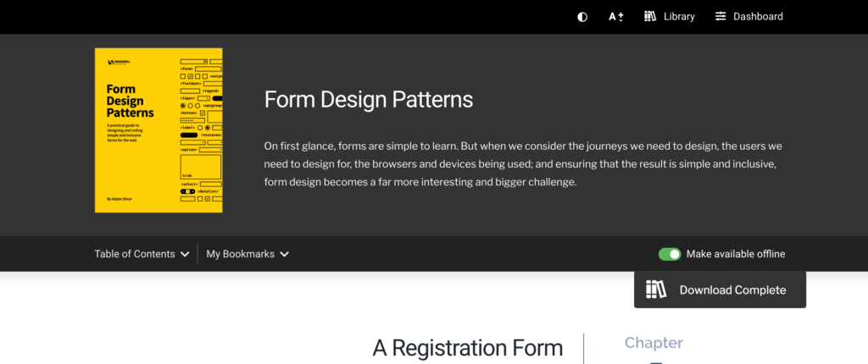Click the "A Registration Form" chapter heading
Viewport: 868px width, 364px height.
[467, 348]
